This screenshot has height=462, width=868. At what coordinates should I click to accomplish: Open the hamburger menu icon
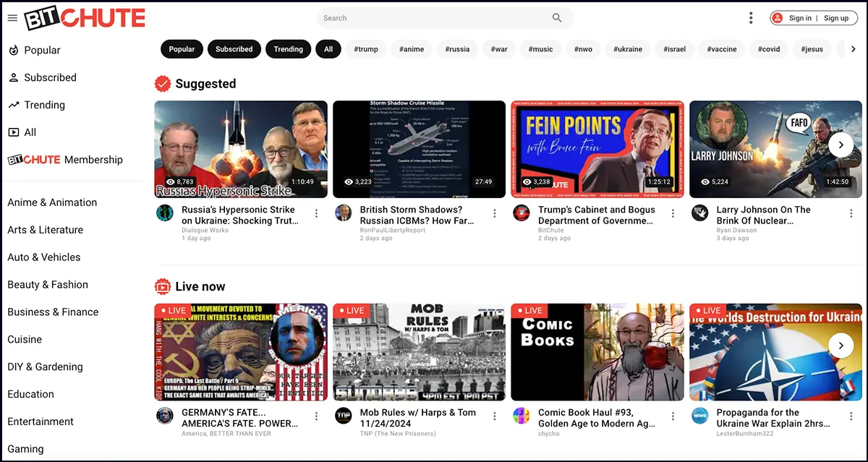coord(12,18)
